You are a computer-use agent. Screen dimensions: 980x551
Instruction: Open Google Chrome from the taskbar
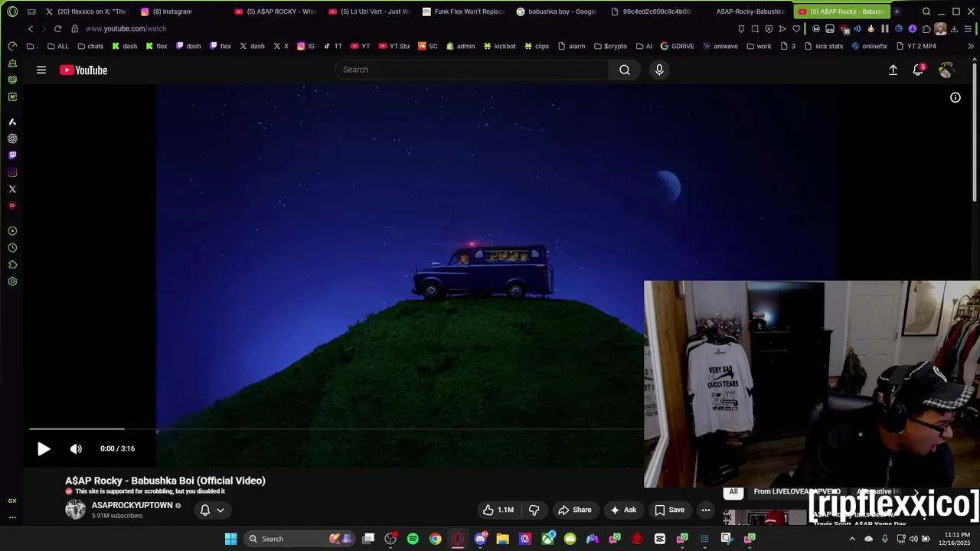(x=435, y=539)
